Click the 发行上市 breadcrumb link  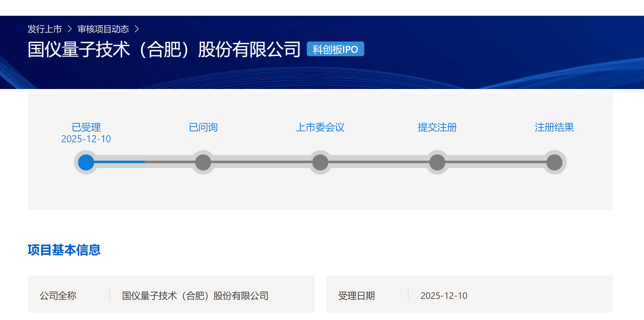[x=44, y=29]
